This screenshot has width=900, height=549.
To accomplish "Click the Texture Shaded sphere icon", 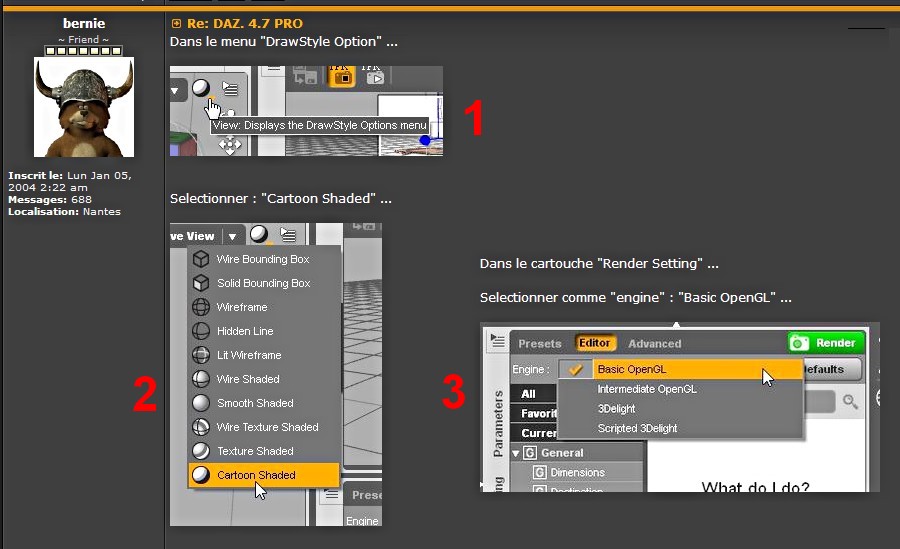I will (201, 451).
